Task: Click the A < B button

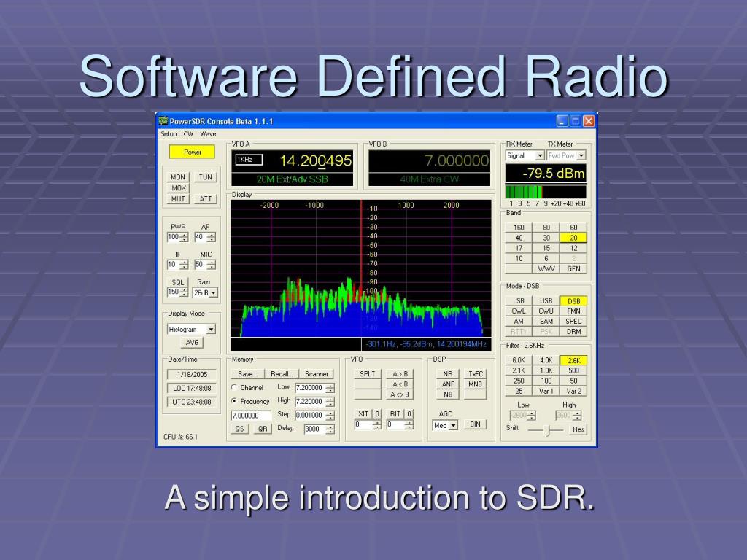Action: pos(400,384)
